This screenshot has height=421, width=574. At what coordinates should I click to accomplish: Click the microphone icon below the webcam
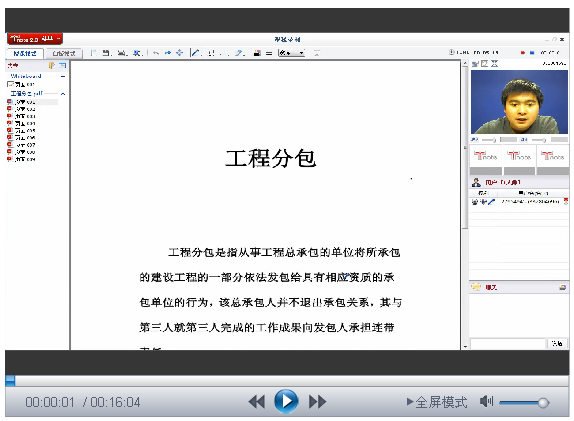474,139
